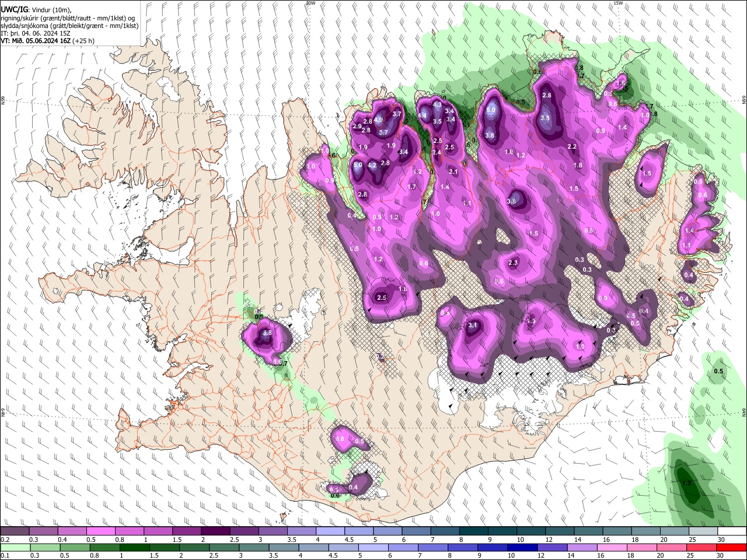Pick the light lavender 4–4.5 swatch in the top scale

[x=330, y=531]
